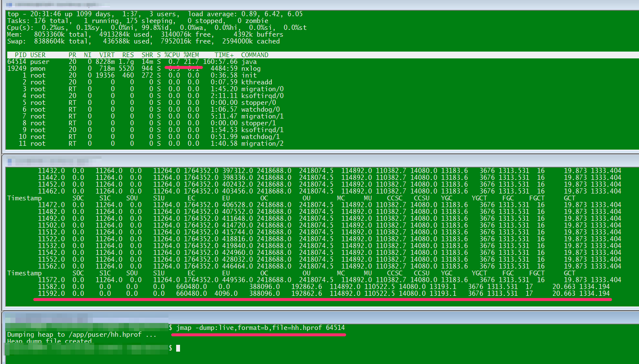The height and width of the screenshot is (364, 639).
Task: Click the '2594000k cached' value
Action: coord(251,41)
